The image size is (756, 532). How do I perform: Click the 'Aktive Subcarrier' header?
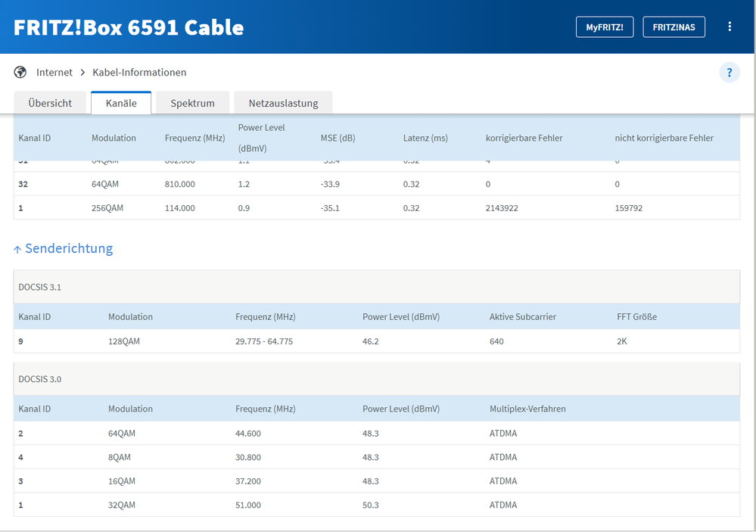coord(523,317)
